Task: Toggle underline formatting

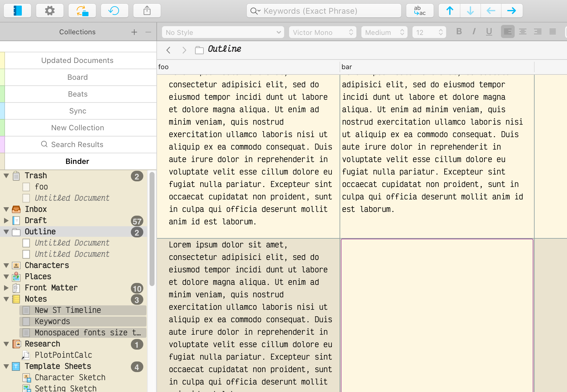Action: click(x=489, y=31)
